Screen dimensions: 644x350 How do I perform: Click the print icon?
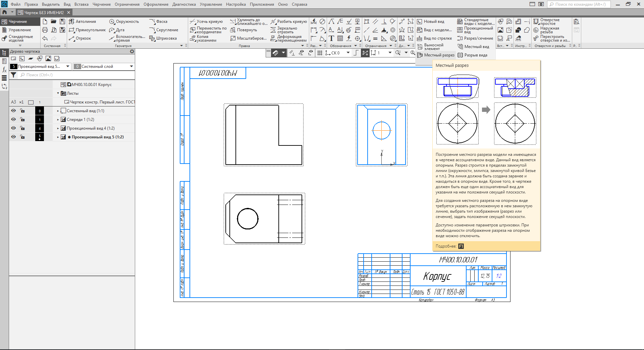point(45,30)
